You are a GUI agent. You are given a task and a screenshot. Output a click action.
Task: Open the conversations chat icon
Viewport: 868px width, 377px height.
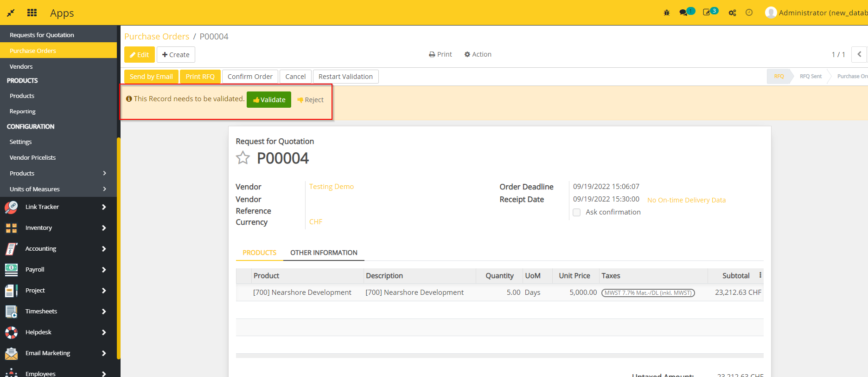(683, 13)
